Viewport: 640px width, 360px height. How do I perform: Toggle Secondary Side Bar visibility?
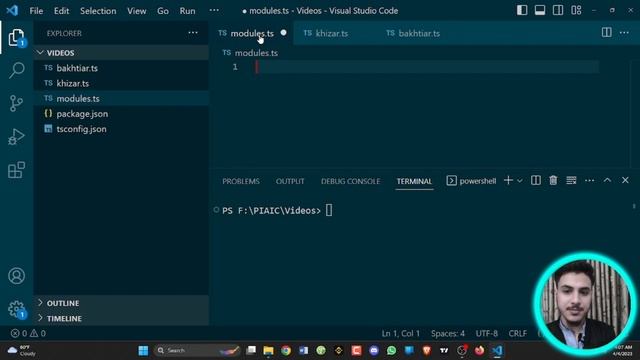coord(558,11)
